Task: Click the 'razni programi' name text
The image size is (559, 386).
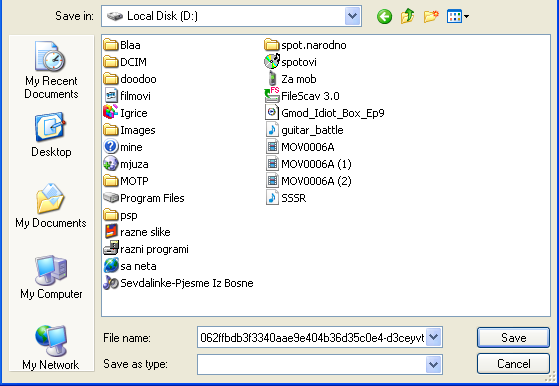Action: (x=154, y=249)
